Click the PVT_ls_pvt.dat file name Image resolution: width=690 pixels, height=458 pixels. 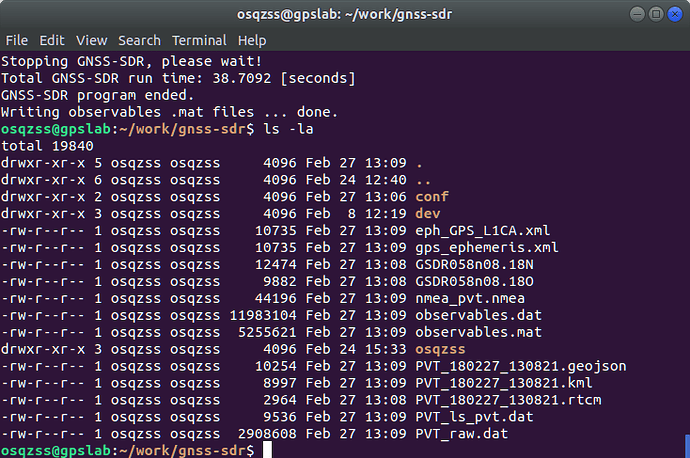point(474,417)
